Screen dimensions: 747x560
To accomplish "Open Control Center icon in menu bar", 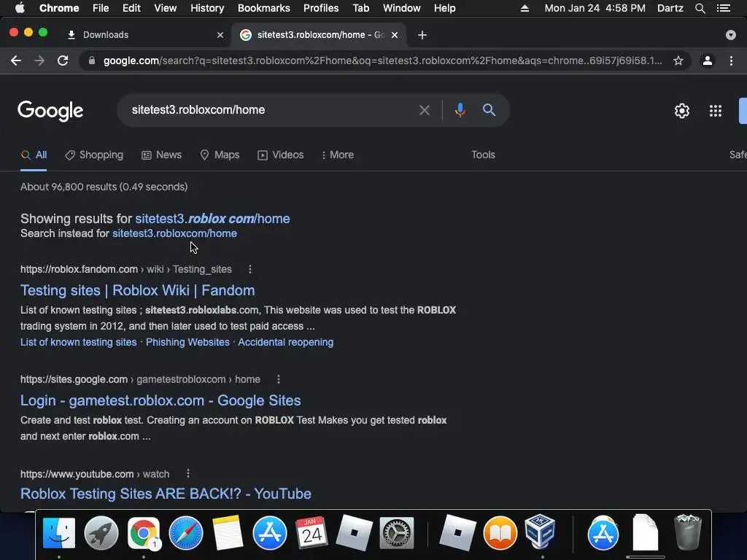I will click(x=724, y=8).
